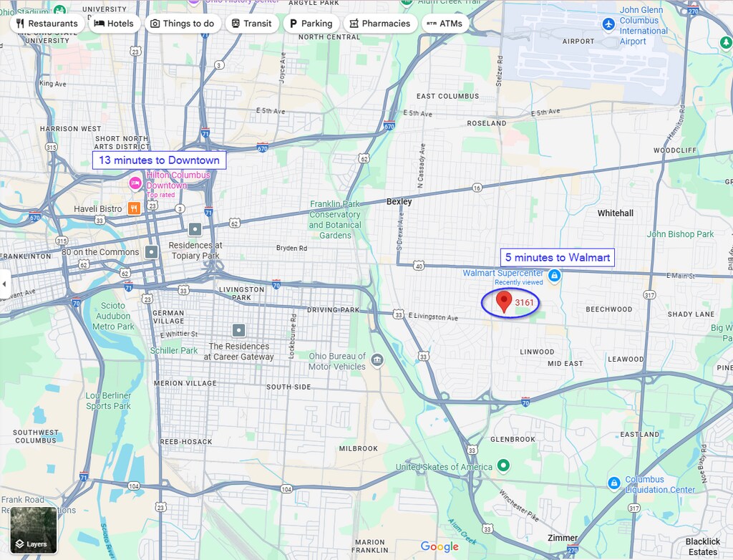The image size is (733, 560).
Task: Show Hotels on the map
Action: pos(114,24)
